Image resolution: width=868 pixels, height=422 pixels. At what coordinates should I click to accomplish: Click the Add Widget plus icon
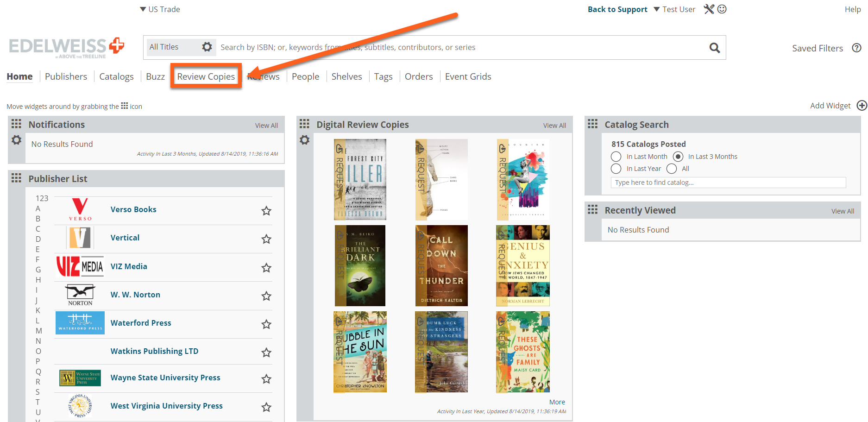pyautogui.click(x=862, y=106)
